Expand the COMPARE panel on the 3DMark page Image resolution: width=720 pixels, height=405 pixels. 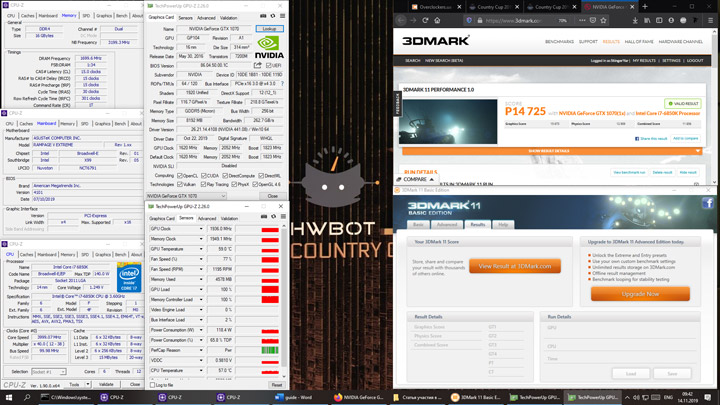click(416, 179)
